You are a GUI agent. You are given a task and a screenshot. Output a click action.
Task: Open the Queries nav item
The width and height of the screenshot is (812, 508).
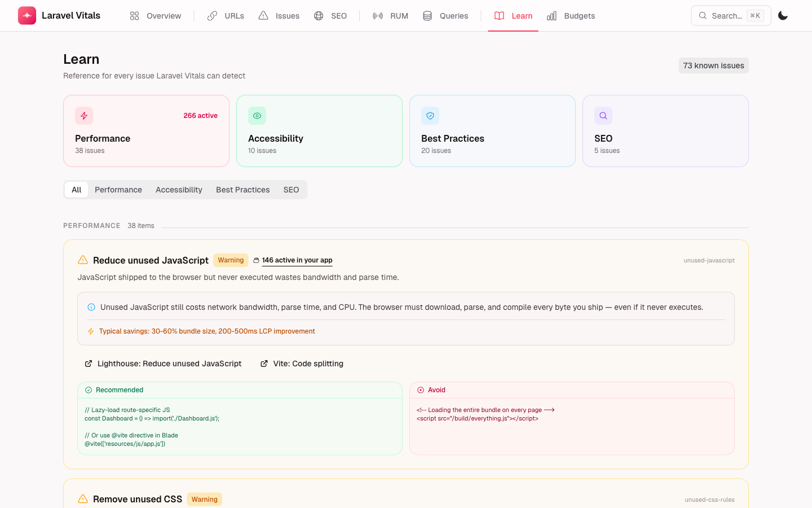(445, 16)
